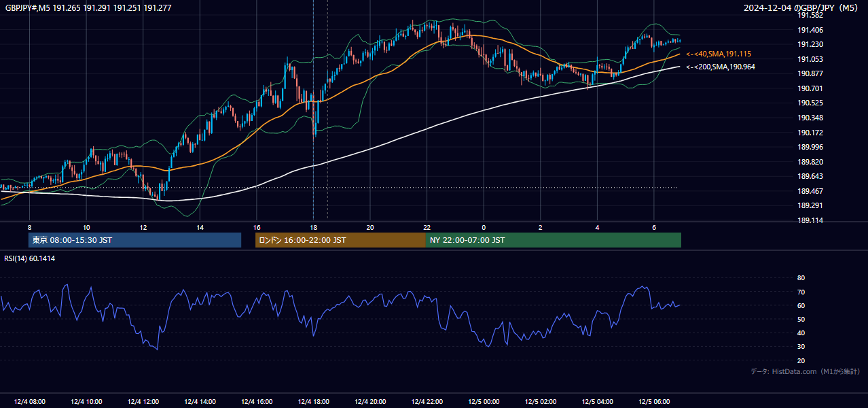Click price axis label 189.467
868x408 pixels.
point(810,191)
